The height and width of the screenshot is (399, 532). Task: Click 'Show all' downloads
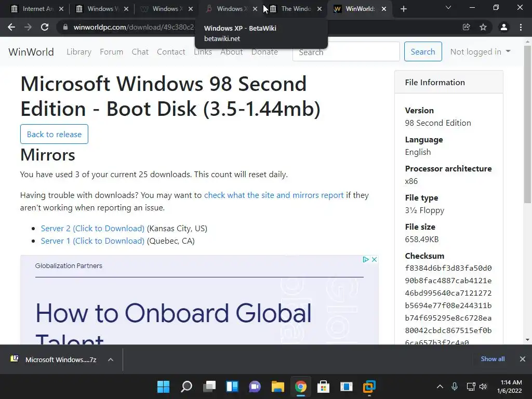coord(493,359)
